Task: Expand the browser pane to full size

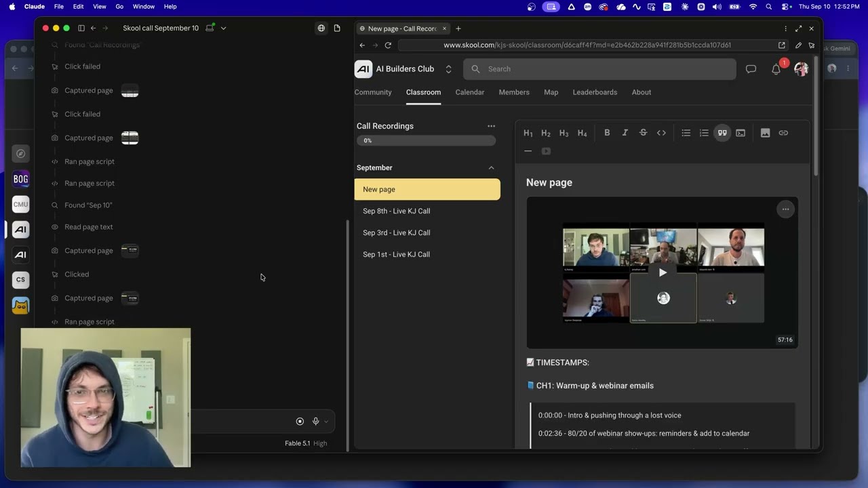Action: pyautogui.click(x=798, y=28)
